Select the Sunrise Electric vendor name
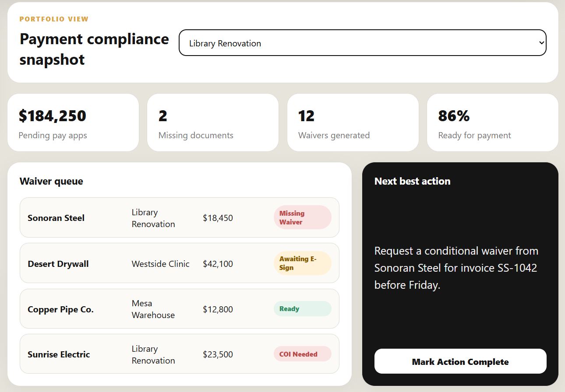Screen dimensions: 565x392 (x=59, y=354)
